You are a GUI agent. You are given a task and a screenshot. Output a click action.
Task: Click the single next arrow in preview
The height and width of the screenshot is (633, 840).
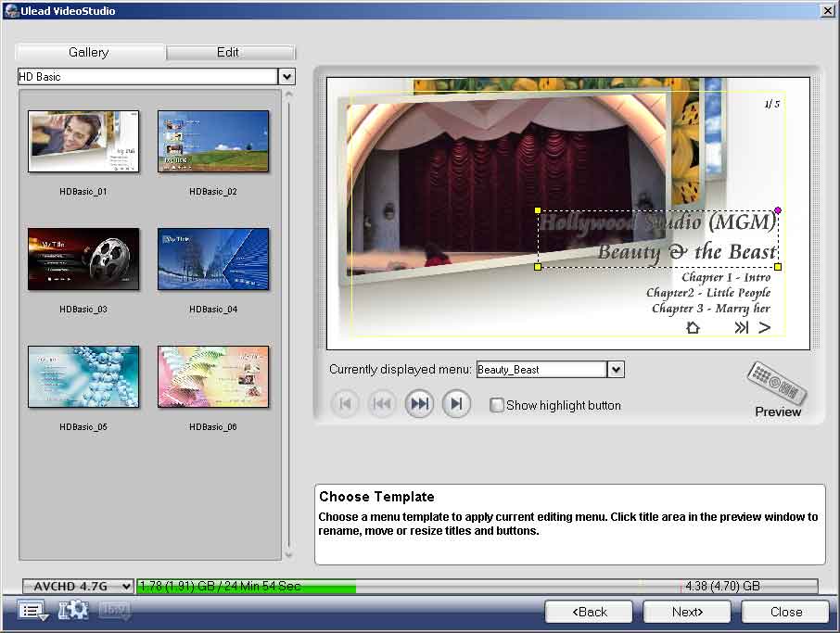point(765,328)
